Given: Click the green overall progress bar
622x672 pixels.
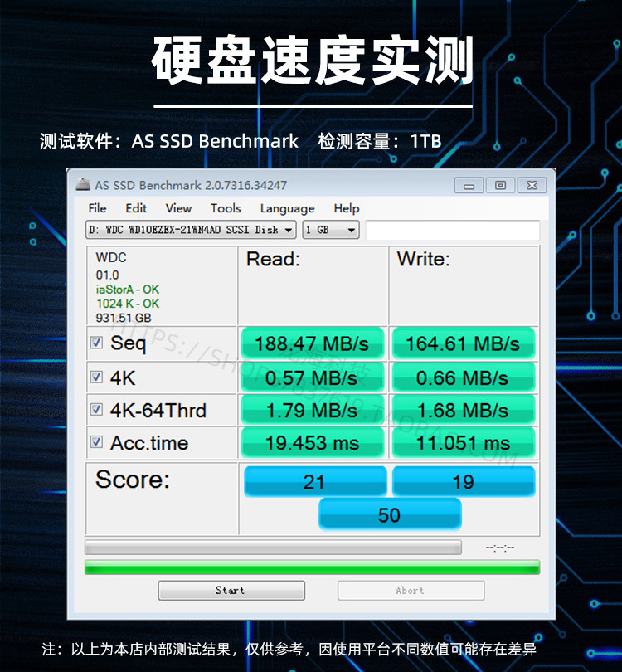Looking at the screenshot, I should coord(312,567).
